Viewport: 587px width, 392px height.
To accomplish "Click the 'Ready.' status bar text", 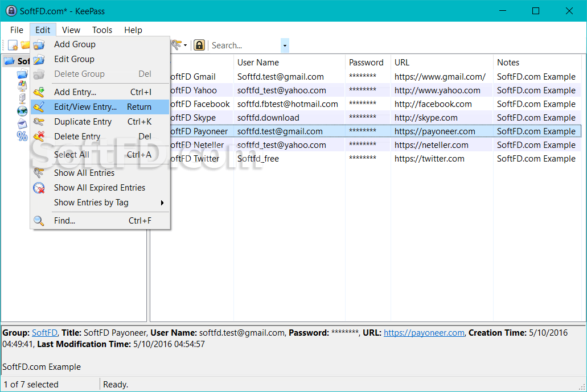I will click(x=116, y=385).
